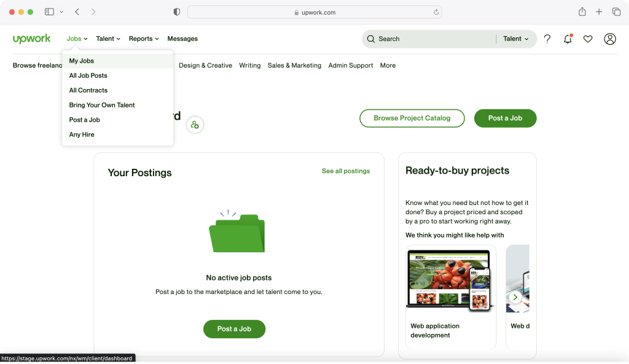Choose All Contracts in Jobs menu
The width and height of the screenshot is (629, 364).
click(88, 90)
